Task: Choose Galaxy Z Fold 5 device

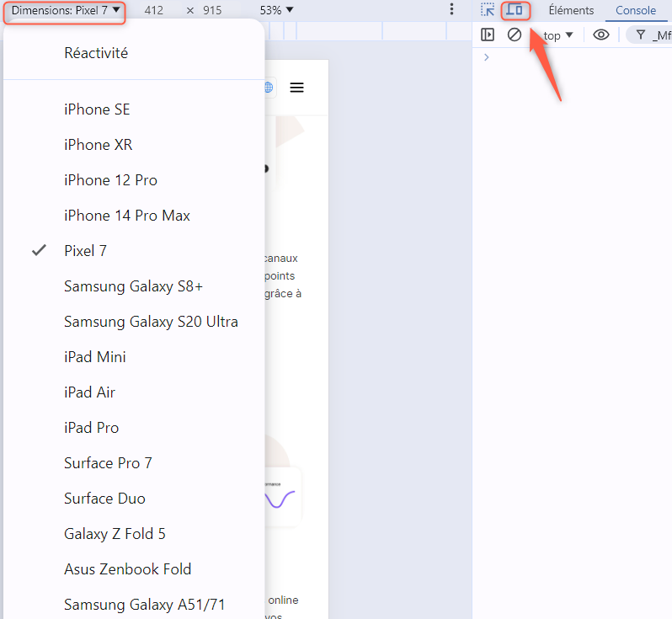Action: point(134,534)
